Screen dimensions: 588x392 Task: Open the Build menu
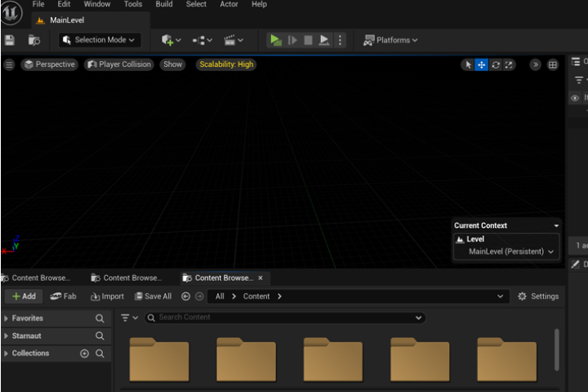[x=164, y=4]
